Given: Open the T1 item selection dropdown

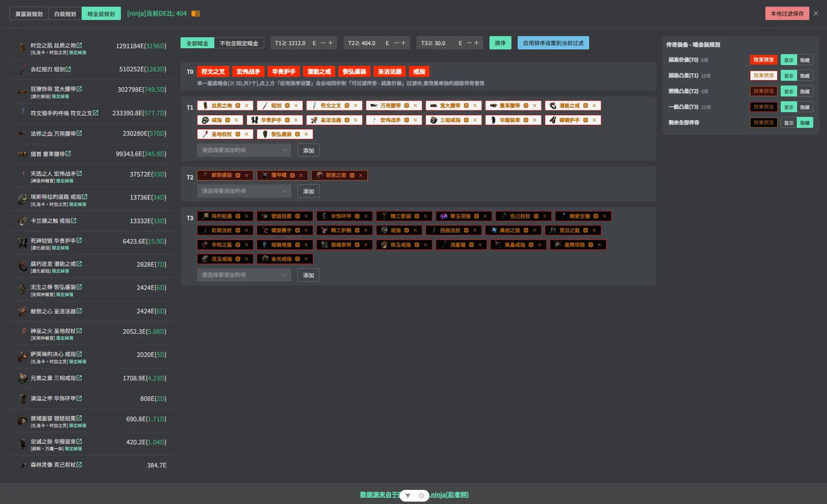Looking at the screenshot, I should (244, 150).
